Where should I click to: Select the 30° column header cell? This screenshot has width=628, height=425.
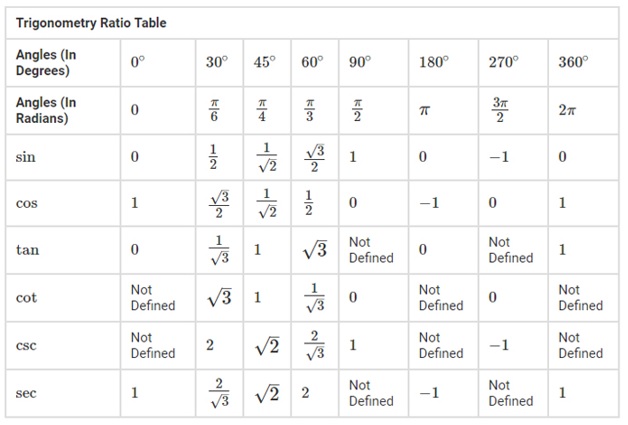[x=217, y=62]
